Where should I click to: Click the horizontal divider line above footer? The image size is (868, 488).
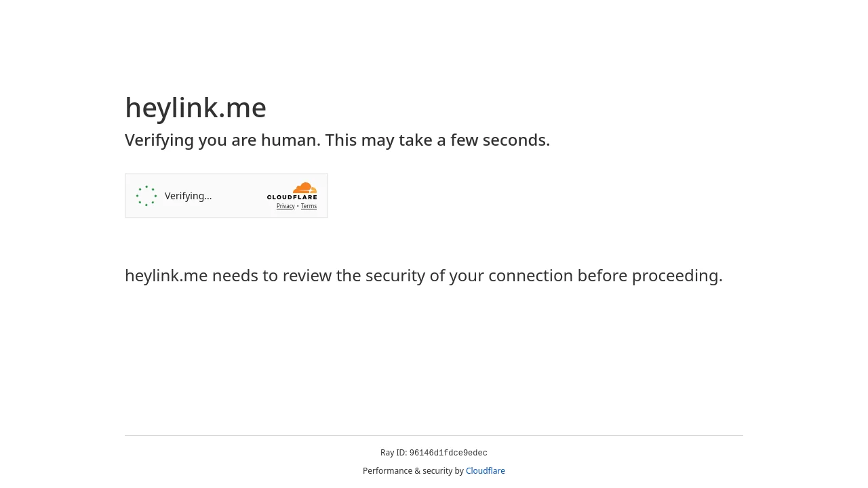434,435
